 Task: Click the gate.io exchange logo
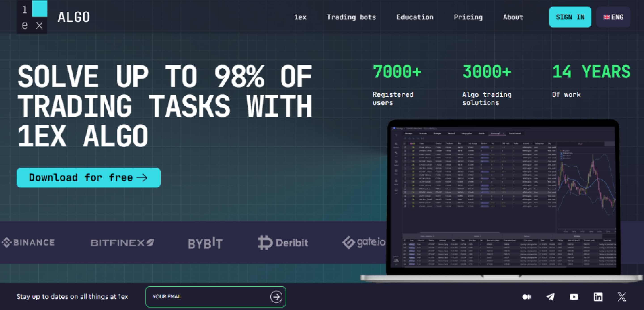coord(364,242)
